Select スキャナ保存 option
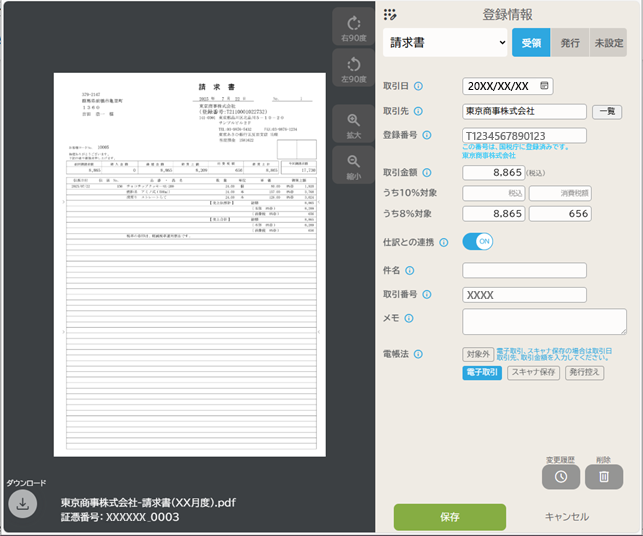Screen dimensions: 643x536 tap(534, 372)
